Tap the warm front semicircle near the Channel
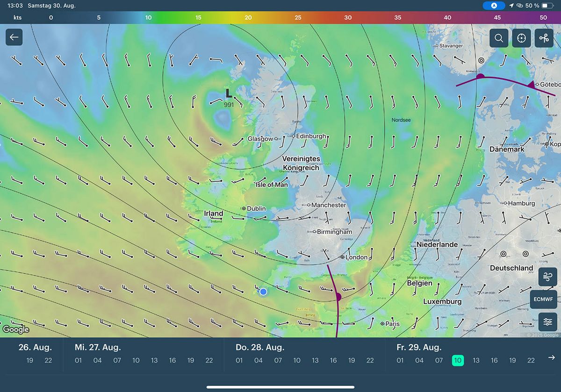Image resolution: width=561 pixels, height=392 pixels. [338, 296]
